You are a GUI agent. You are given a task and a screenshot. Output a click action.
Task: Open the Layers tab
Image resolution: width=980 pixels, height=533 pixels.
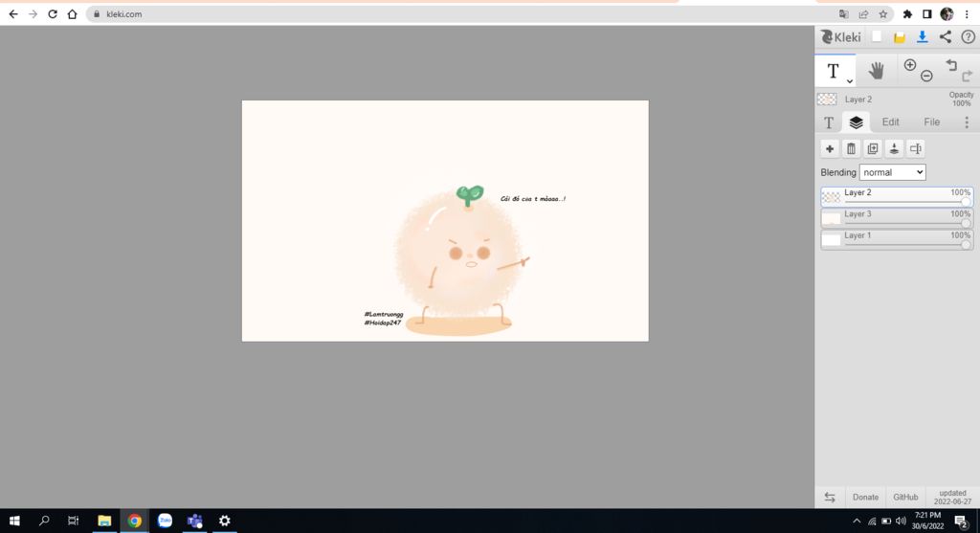(857, 122)
